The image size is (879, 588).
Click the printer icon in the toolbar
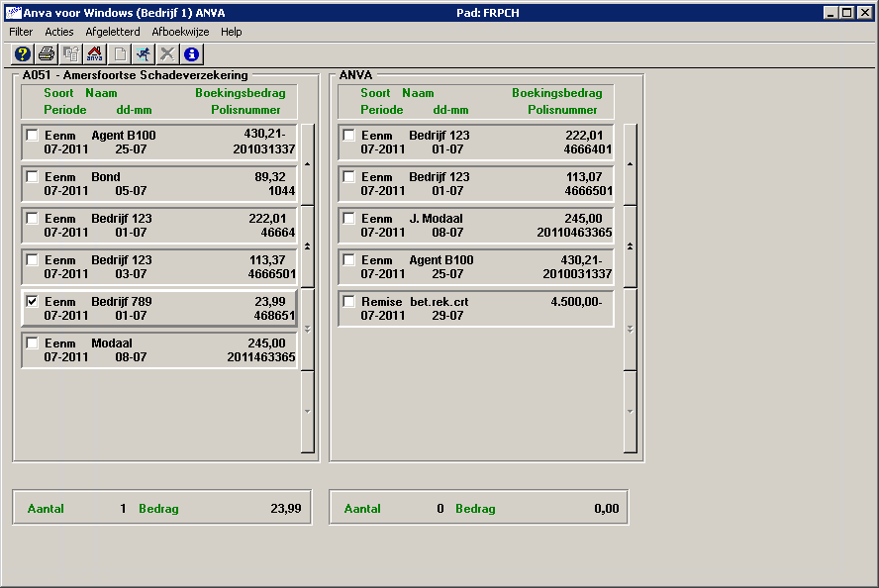pos(47,54)
